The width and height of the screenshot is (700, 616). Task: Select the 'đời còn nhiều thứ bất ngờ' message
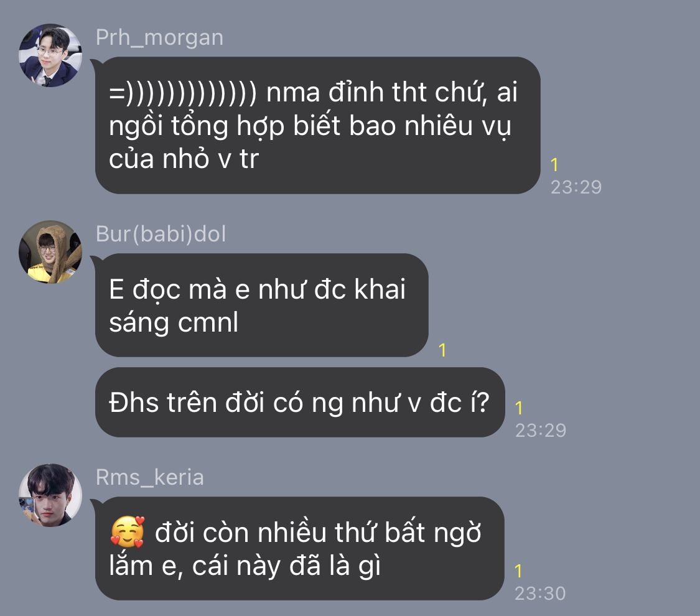299,549
